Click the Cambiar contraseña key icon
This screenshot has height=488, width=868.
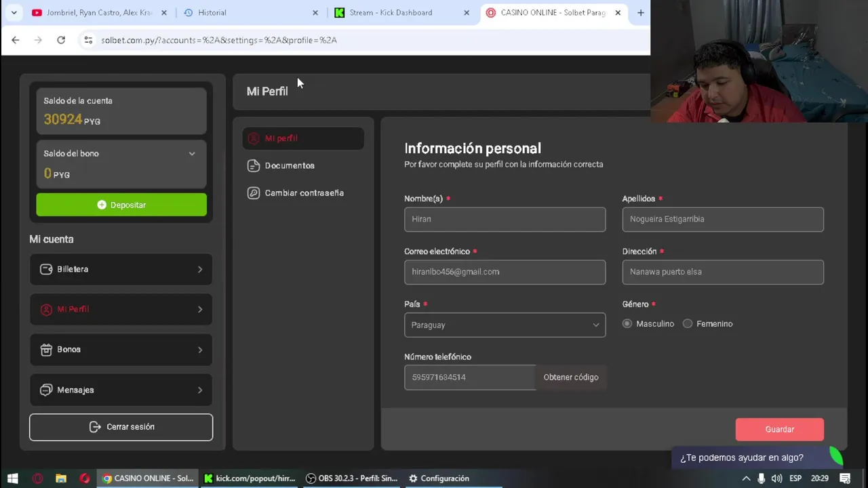254,193
